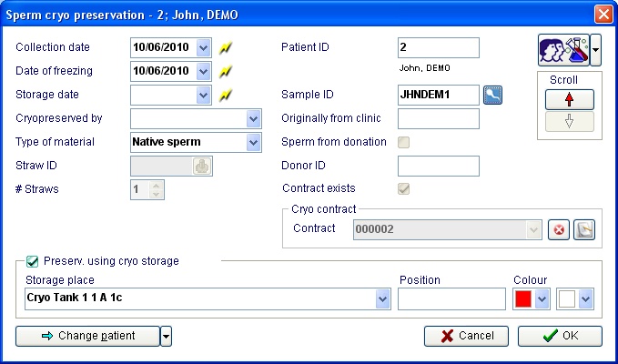Click the red delete contract icon
This screenshot has width=618, height=364.
click(559, 229)
